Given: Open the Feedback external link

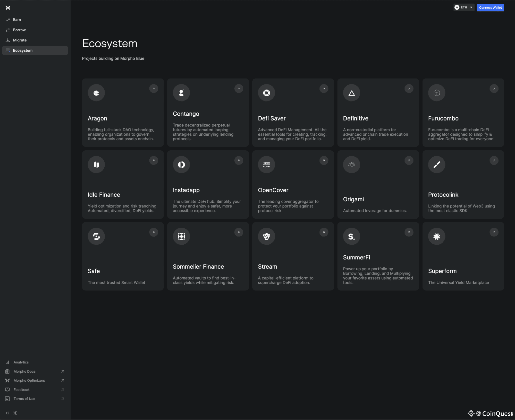Looking at the screenshot, I should (x=22, y=390).
